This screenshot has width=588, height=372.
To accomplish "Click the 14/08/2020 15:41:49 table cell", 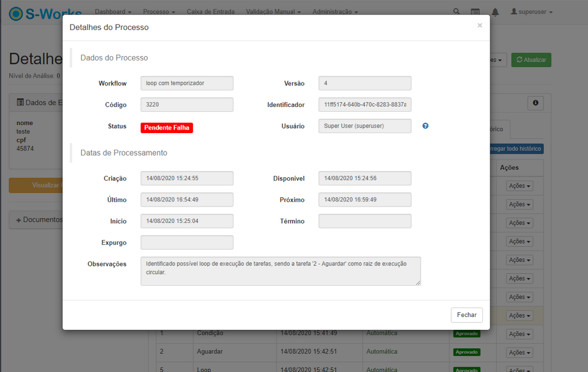I will coord(309,333).
